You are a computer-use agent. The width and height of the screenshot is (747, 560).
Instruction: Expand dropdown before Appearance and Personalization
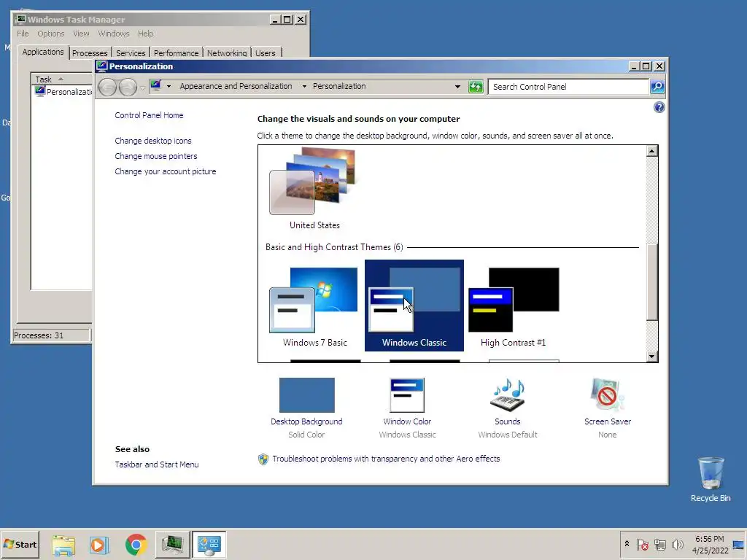169,87
